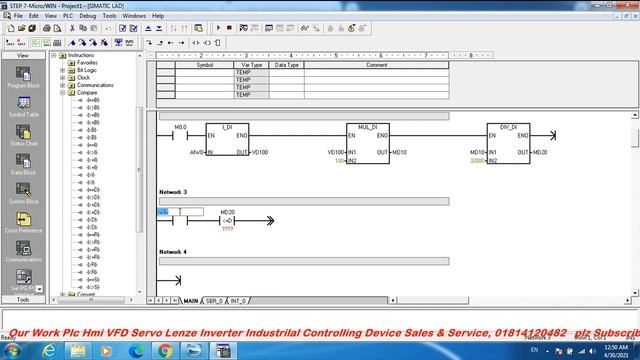Click the Program Status monitoring icon

[244, 28]
